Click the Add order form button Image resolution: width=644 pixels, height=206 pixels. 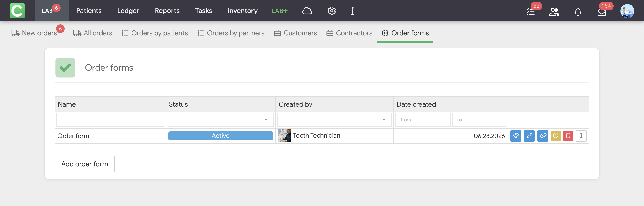(x=85, y=164)
